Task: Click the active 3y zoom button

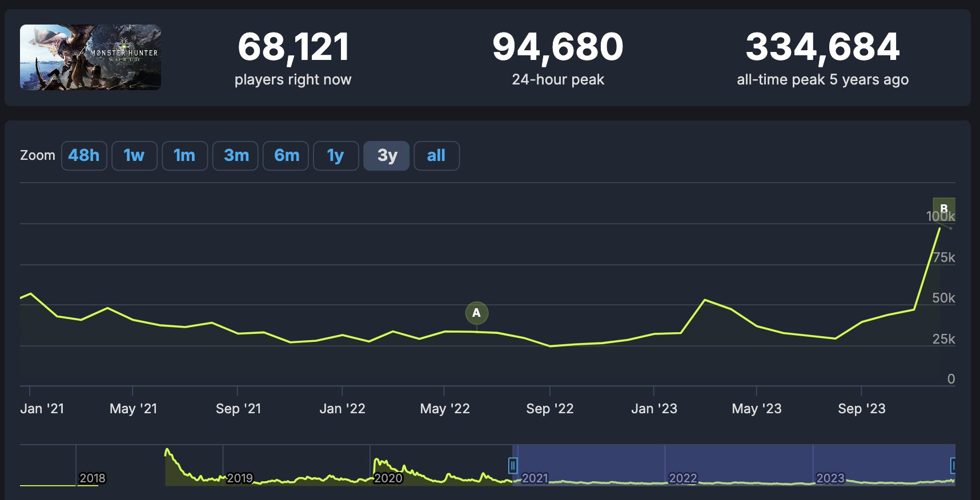Action: (387, 156)
